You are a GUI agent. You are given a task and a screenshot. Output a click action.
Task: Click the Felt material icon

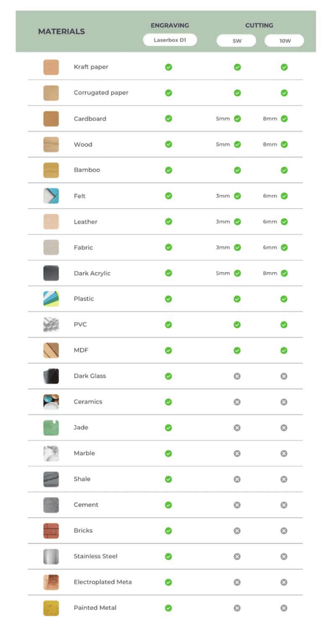[x=51, y=196]
